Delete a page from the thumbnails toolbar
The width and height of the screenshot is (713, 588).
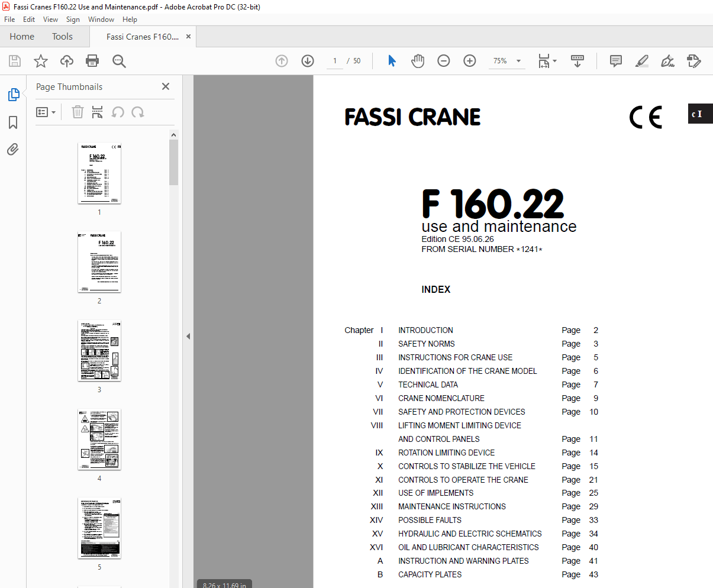pos(78,112)
